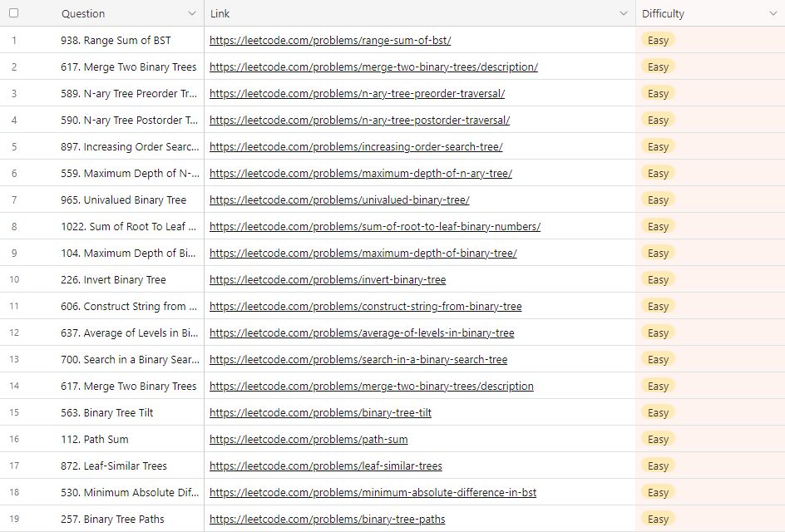
Task: Open the binary-tree-paths leetcode link
Action: coord(327,519)
